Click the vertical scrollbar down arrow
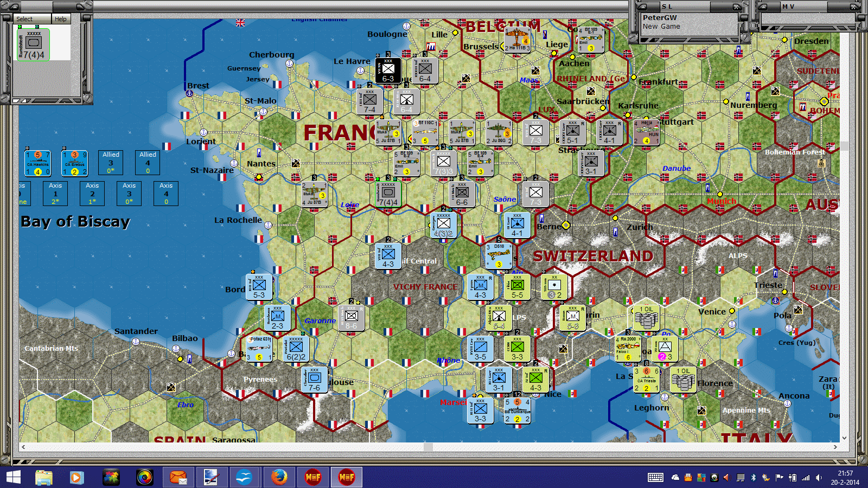868x488 pixels. 844,438
